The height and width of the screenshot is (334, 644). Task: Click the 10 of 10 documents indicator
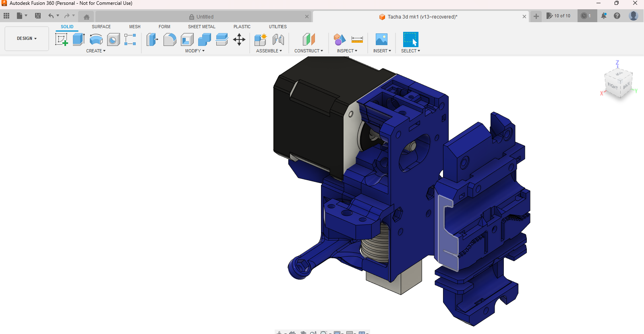(x=558, y=16)
